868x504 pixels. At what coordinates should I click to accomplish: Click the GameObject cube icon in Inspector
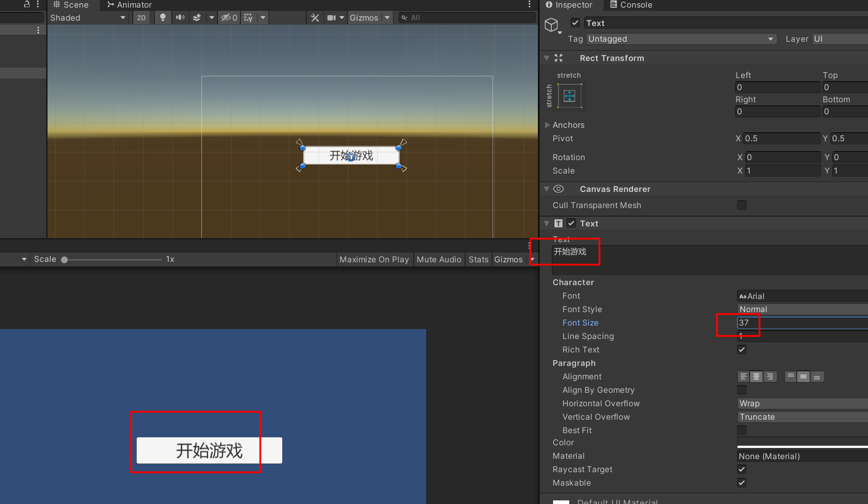coord(551,25)
